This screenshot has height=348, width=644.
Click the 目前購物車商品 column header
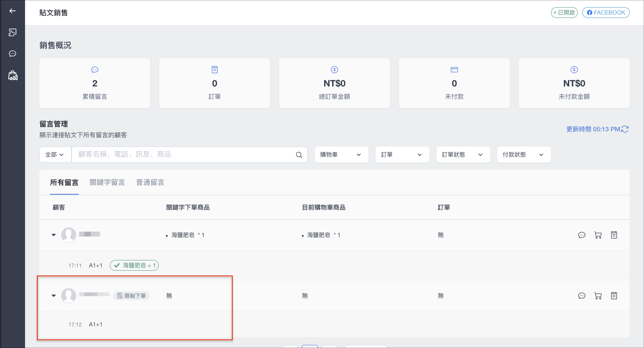coord(324,208)
